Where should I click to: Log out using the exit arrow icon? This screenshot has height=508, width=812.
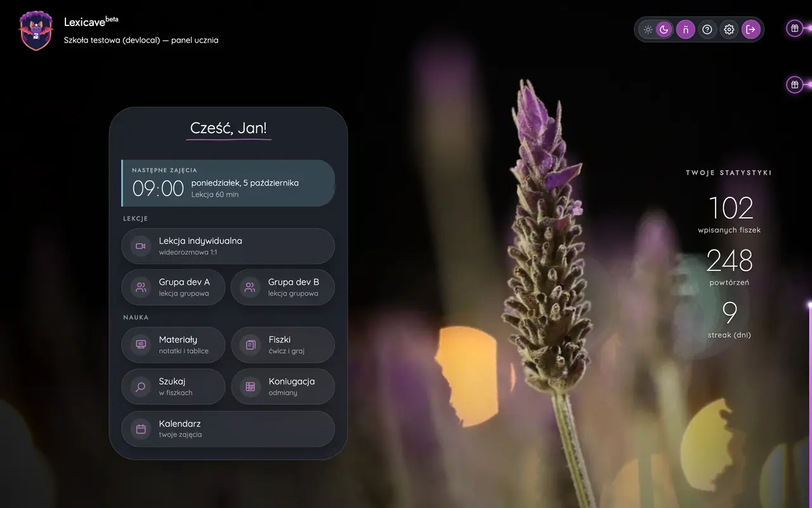pyautogui.click(x=751, y=29)
